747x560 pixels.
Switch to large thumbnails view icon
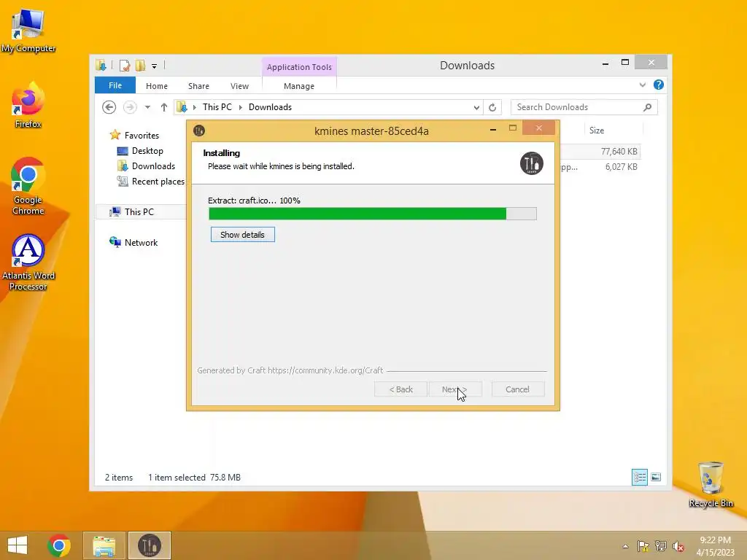(x=656, y=477)
